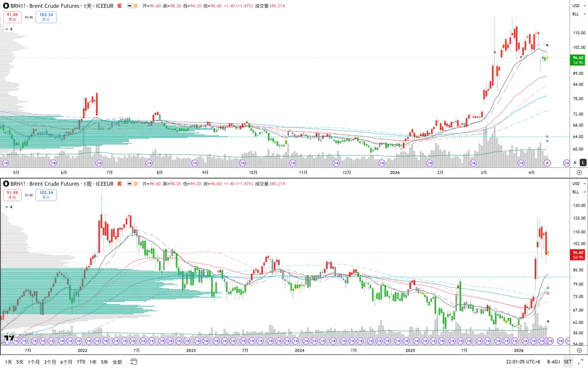This screenshot has width=588, height=368.
Task: Select the YTD date range
Action: click(81, 362)
